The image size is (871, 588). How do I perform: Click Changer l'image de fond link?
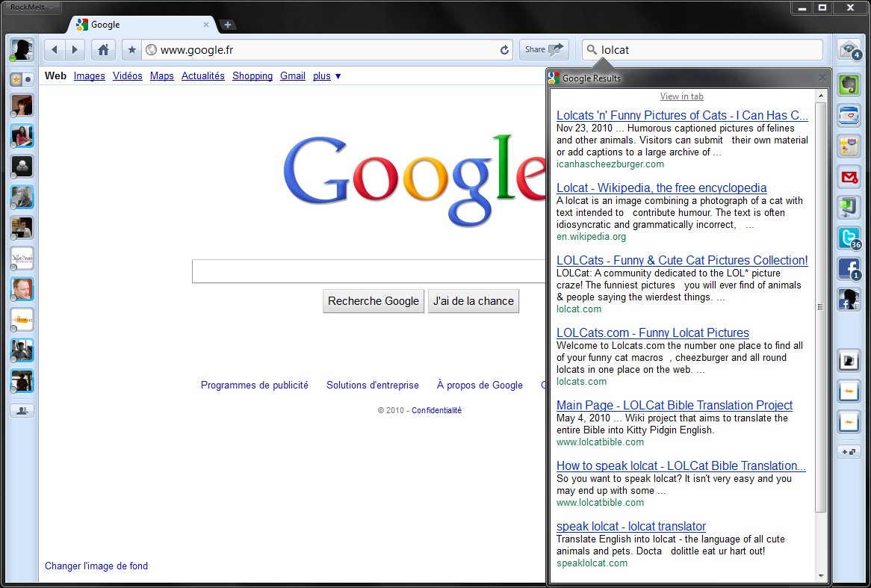point(96,566)
